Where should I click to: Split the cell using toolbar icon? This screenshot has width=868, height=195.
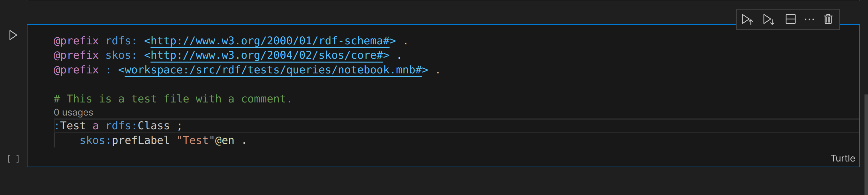click(790, 19)
